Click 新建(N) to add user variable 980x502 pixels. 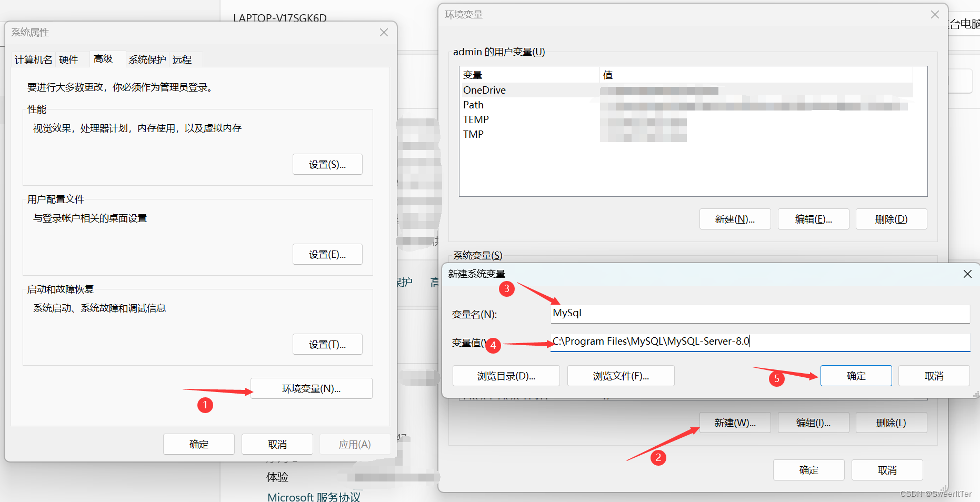tap(735, 219)
